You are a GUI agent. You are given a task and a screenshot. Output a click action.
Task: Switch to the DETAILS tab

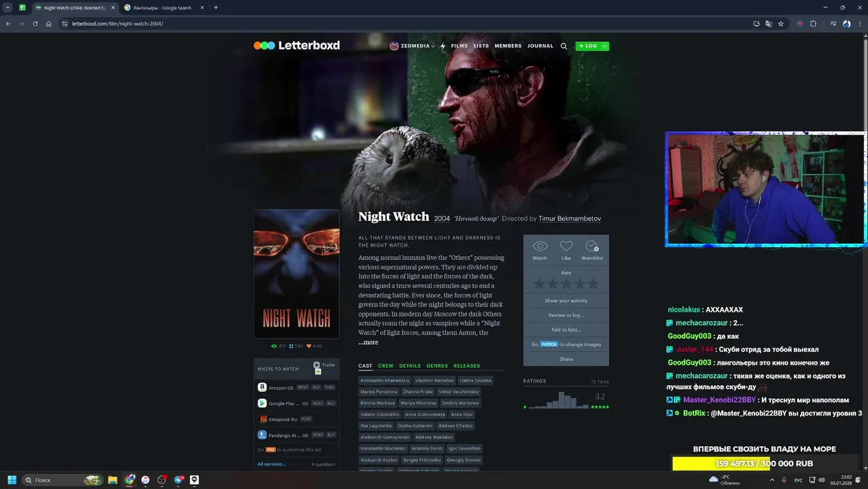(x=410, y=366)
